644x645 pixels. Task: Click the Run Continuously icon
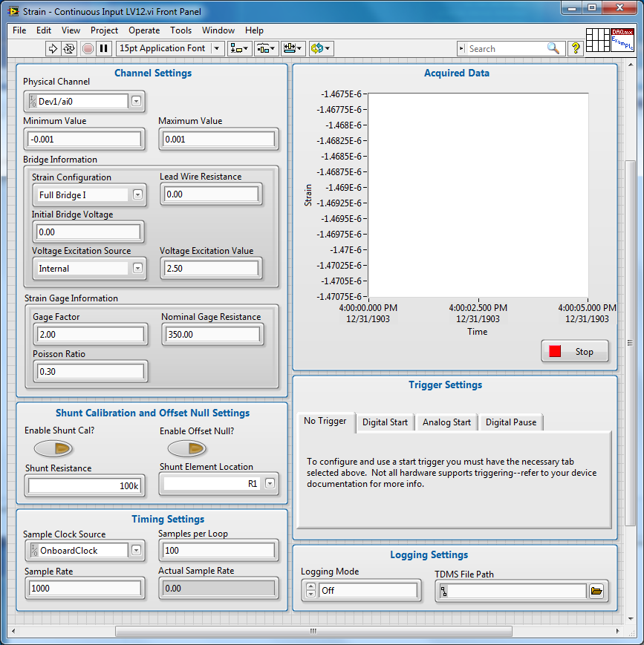pyautogui.click(x=69, y=48)
